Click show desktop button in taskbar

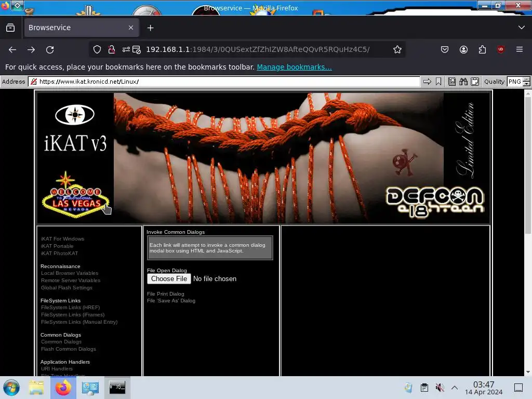click(x=518, y=387)
